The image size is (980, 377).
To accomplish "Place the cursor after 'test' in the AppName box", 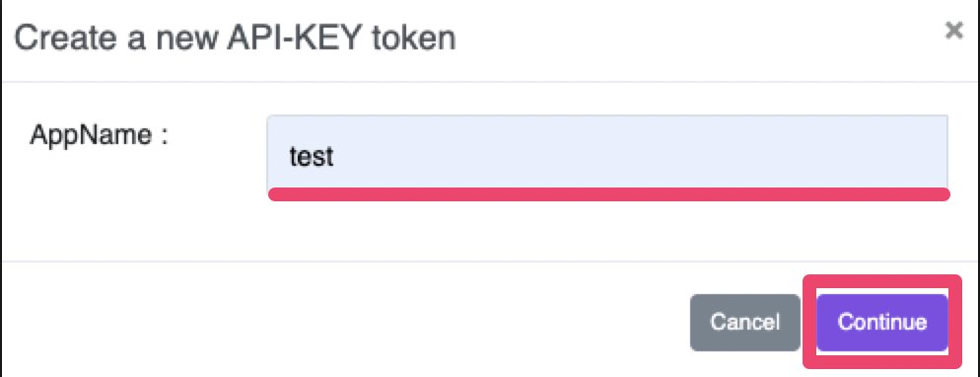I will (x=337, y=156).
